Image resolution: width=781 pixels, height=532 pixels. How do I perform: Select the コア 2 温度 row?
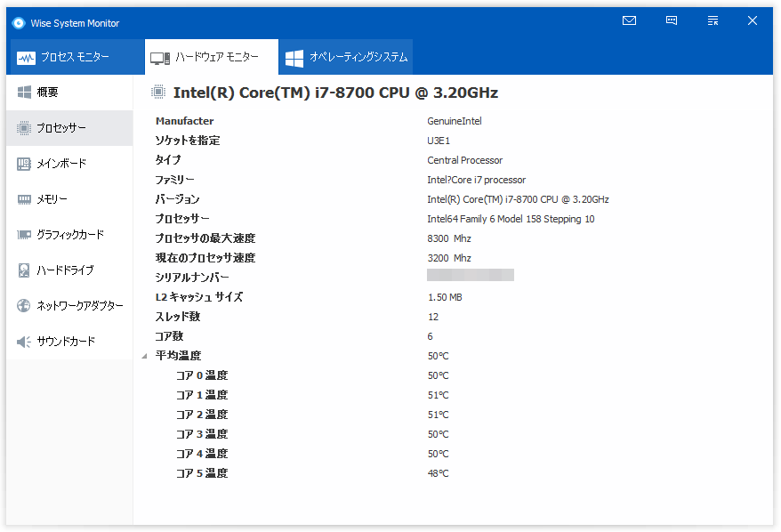click(x=202, y=415)
